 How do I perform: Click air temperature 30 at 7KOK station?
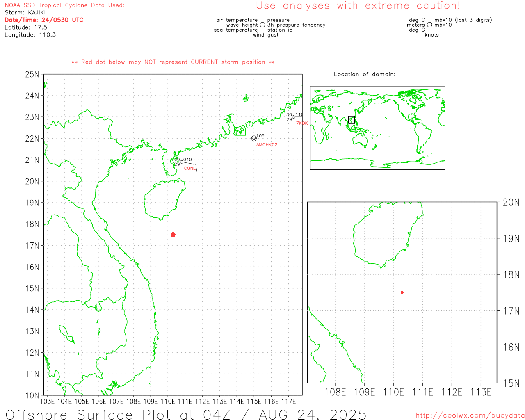(x=289, y=115)
